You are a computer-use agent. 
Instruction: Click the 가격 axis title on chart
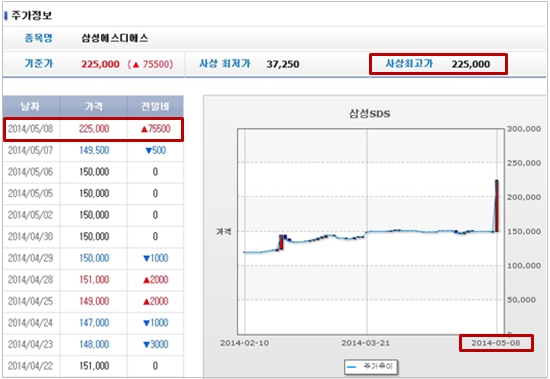tap(224, 232)
